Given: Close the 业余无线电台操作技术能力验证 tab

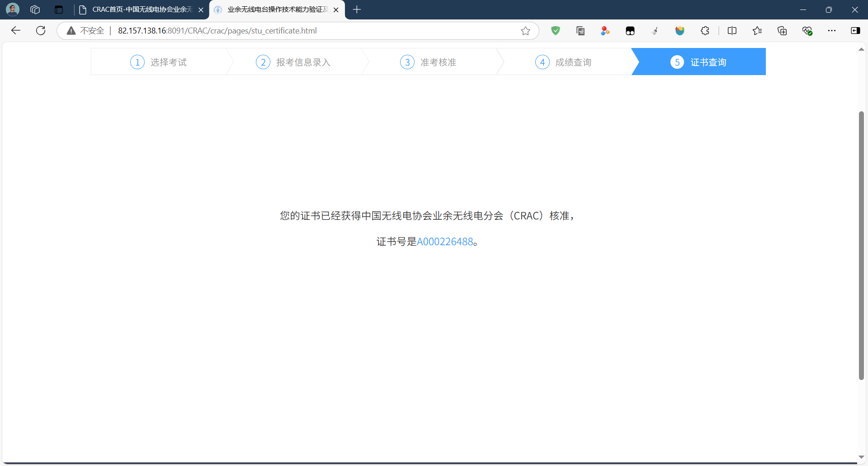Looking at the screenshot, I should click(x=336, y=10).
